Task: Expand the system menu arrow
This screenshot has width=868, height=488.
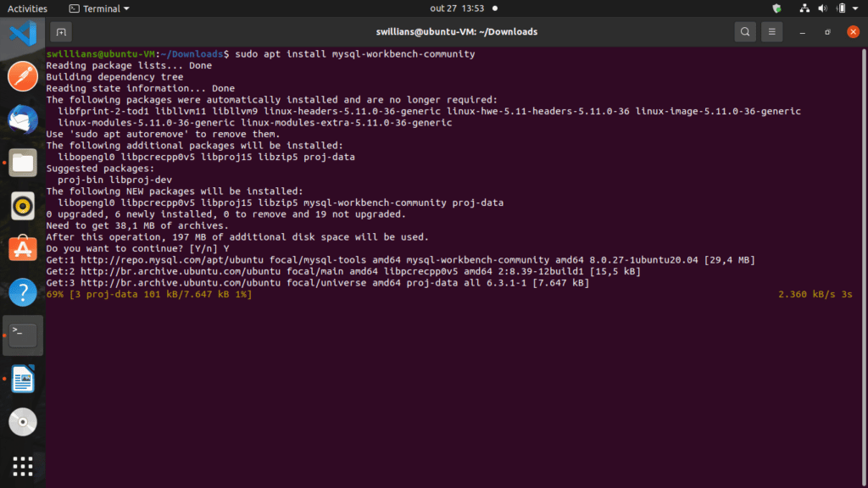Action: [x=856, y=8]
